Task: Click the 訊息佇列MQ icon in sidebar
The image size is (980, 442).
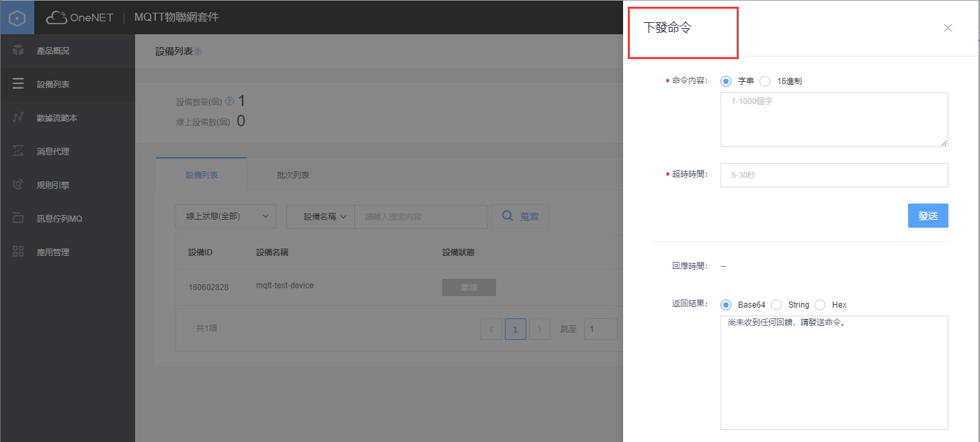Action: tap(19, 218)
